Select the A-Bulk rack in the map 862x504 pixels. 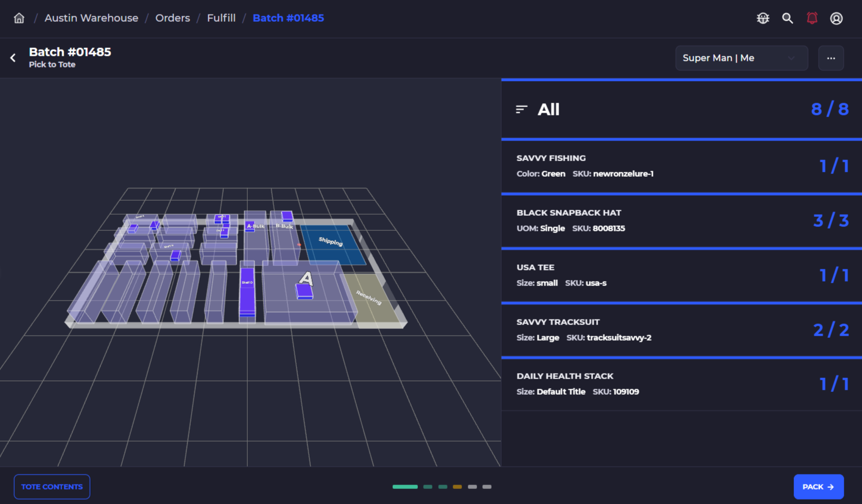(x=256, y=237)
